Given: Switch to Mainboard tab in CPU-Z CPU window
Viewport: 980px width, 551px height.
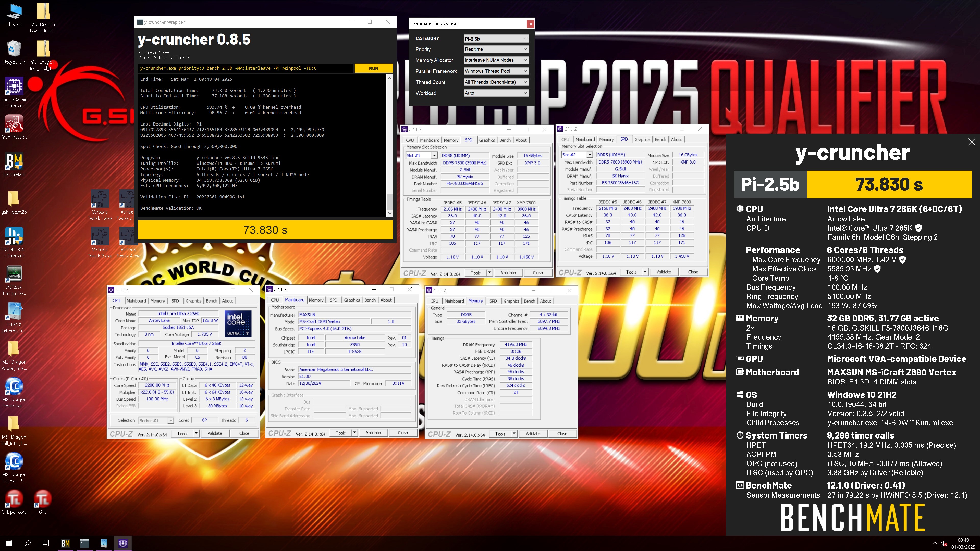Looking at the screenshot, I should pyautogui.click(x=136, y=301).
